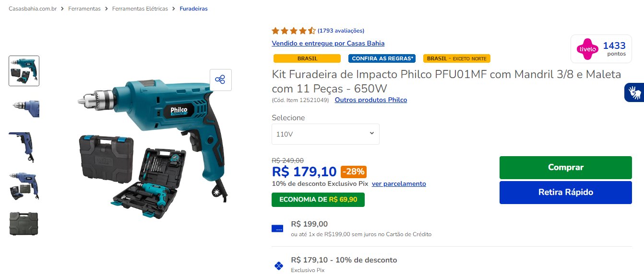This screenshot has height=274, width=644.
Task: Open Outros produtos Philco link
Action: coord(371,100)
